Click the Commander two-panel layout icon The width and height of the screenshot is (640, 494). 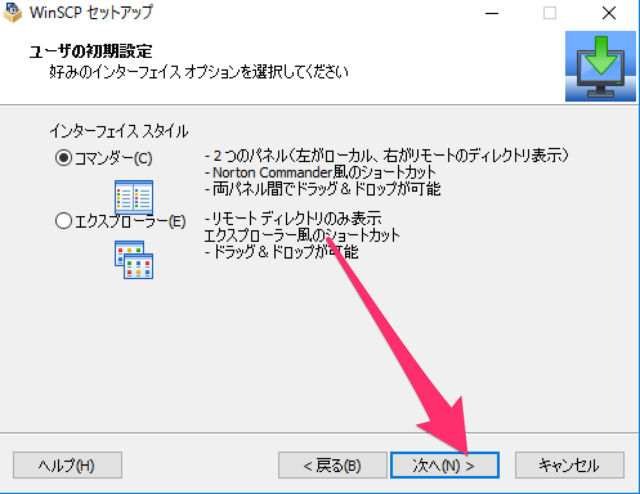pos(133,195)
